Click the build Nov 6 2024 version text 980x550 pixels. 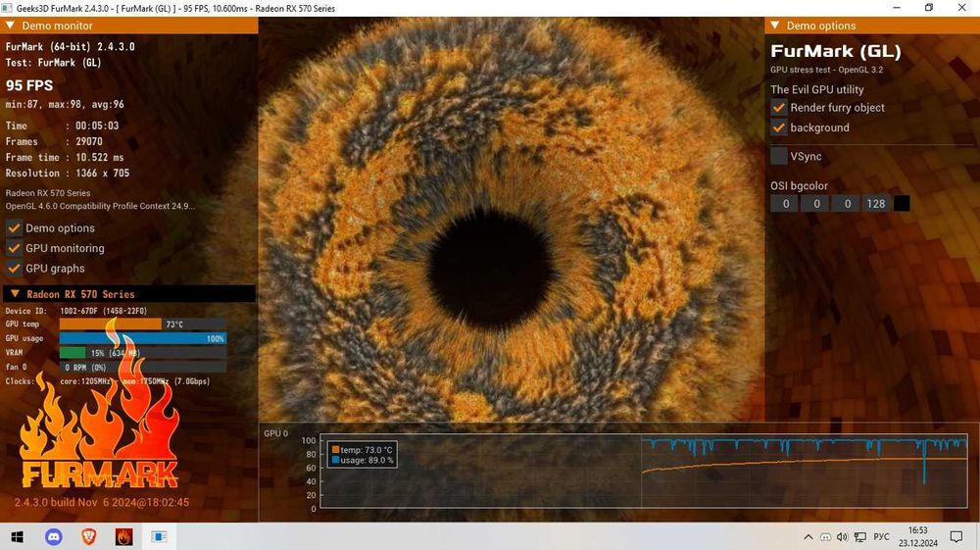(102, 502)
